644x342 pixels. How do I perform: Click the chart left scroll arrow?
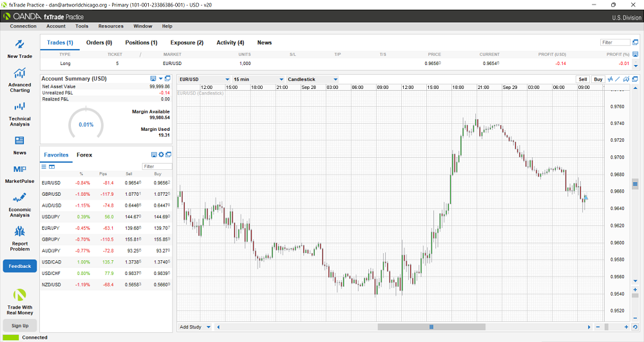pyautogui.click(x=218, y=327)
